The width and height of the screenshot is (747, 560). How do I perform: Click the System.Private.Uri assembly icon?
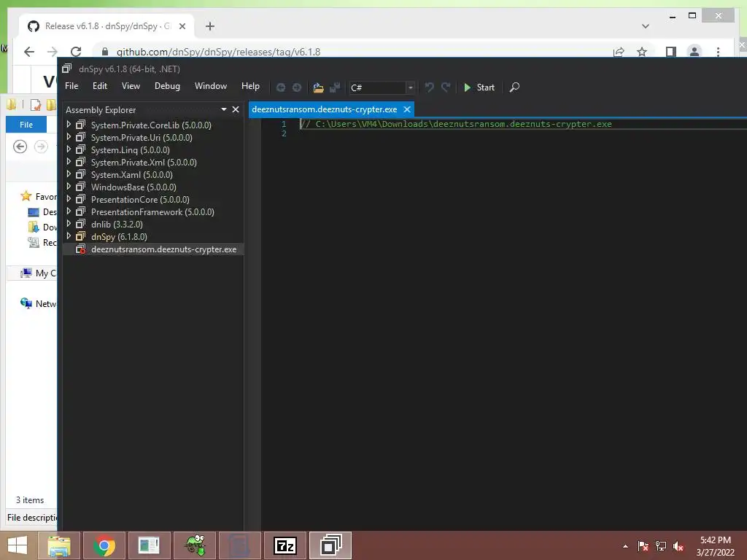click(81, 137)
